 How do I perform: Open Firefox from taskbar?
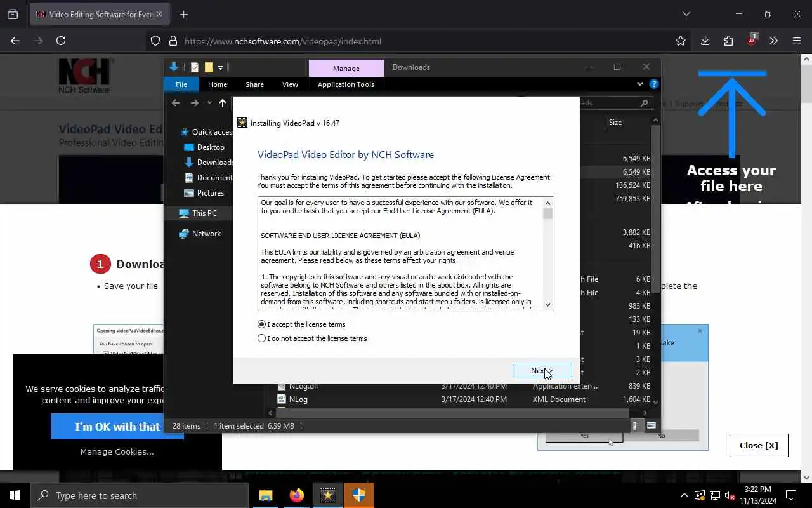297,495
